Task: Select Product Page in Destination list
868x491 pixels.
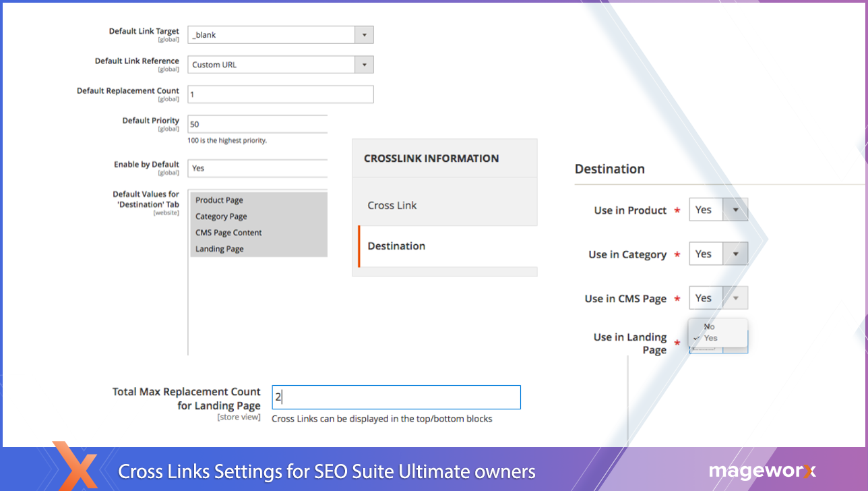Action: [x=219, y=200]
